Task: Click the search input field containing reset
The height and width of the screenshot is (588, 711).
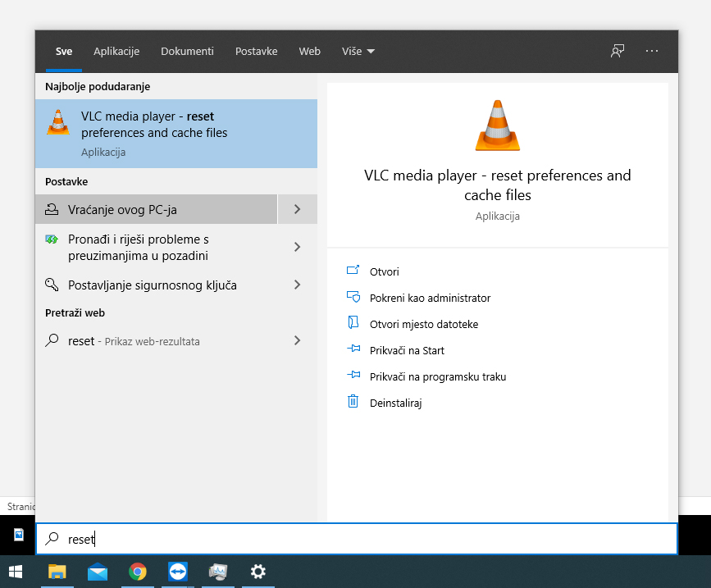Action: click(357, 539)
